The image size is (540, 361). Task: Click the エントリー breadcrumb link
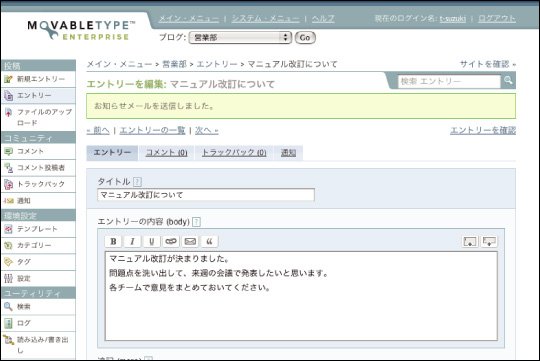(x=217, y=64)
